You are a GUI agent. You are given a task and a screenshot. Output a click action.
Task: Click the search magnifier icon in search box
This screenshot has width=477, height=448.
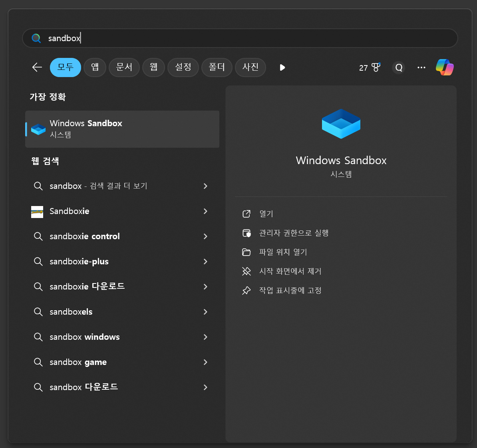point(36,38)
